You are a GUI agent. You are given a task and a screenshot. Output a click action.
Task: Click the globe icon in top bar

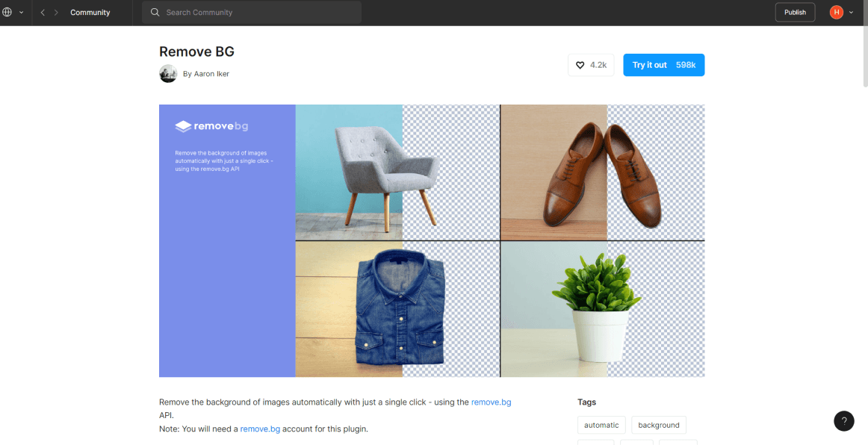point(7,12)
